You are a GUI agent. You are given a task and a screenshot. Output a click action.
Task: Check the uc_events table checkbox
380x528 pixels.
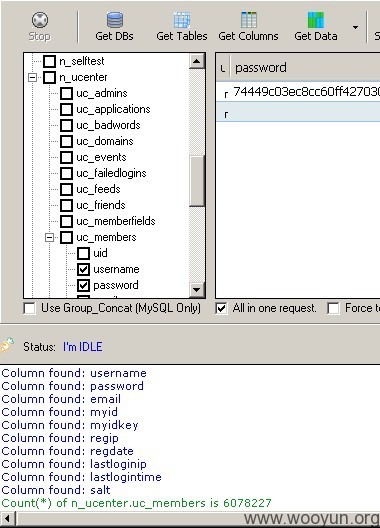(66, 157)
